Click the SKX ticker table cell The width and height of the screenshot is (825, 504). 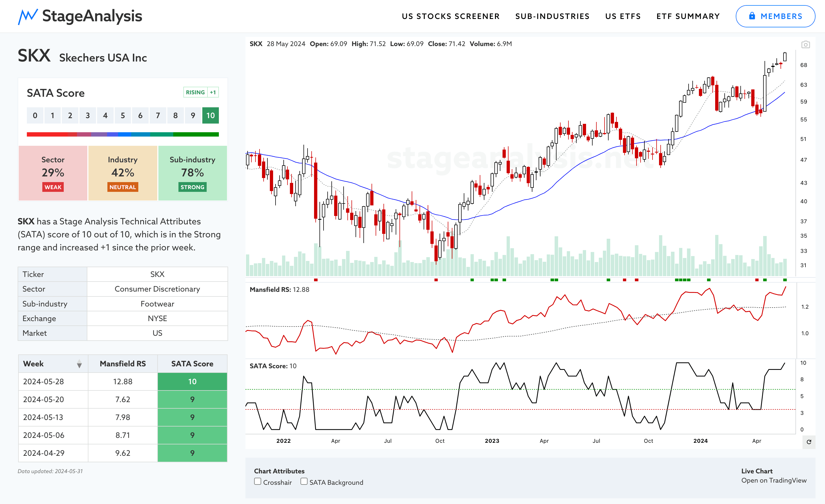[157, 274]
